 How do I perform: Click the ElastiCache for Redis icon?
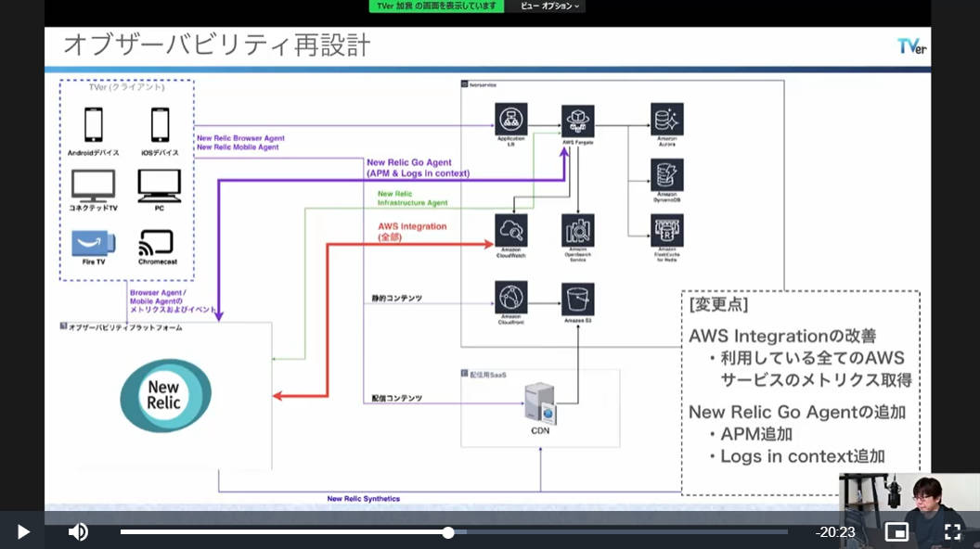[x=667, y=231]
